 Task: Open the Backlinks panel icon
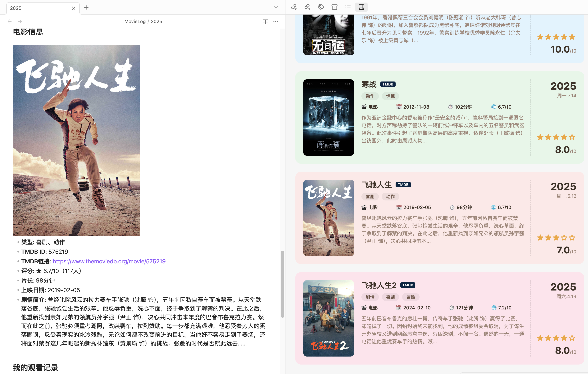pos(294,7)
